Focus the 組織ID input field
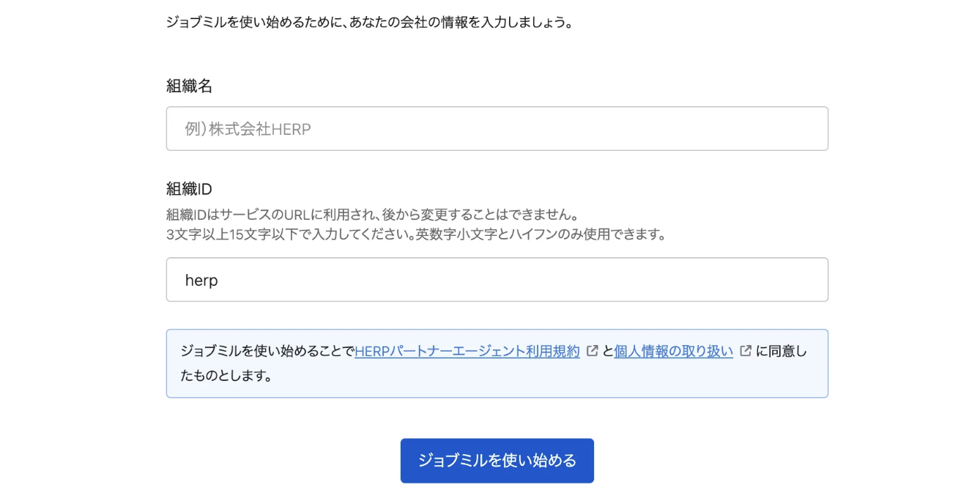The height and width of the screenshot is (504, 980). (497, 280)
